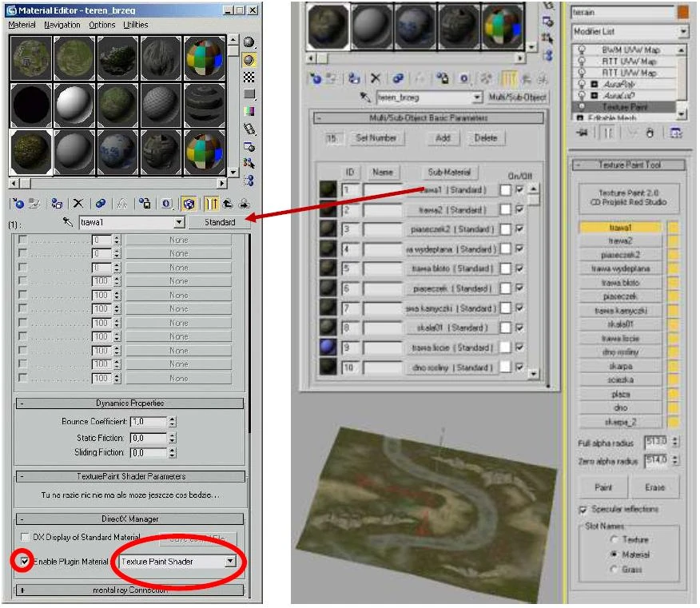Collapse TexturePaint Shader Parameters rollout

(130, 476)
